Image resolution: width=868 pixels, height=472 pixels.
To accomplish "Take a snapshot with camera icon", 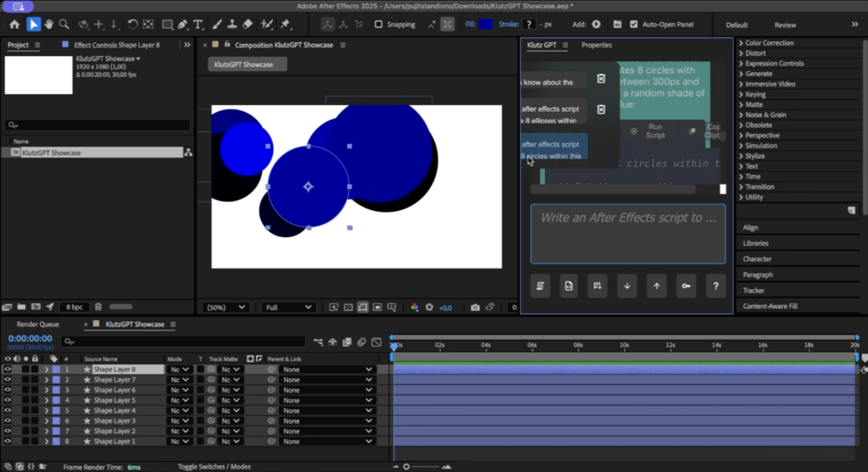I will 476,307.
